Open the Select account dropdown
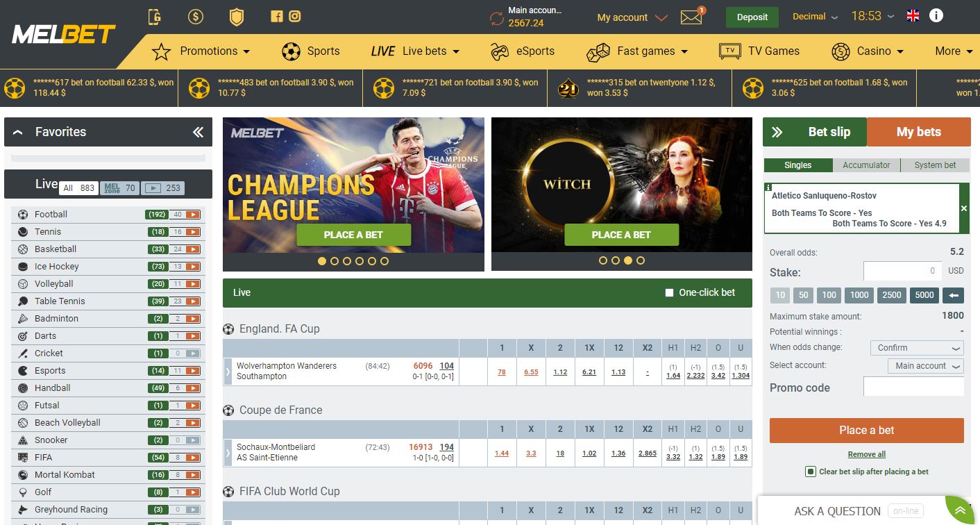Image resolution: width=980 pixels, height=525 pixels. [925, 366]
